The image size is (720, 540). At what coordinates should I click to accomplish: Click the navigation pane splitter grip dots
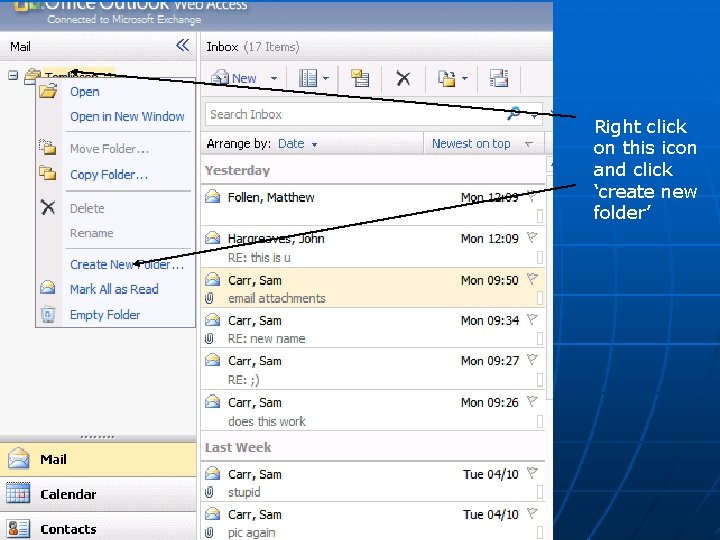tap(97, 437)
